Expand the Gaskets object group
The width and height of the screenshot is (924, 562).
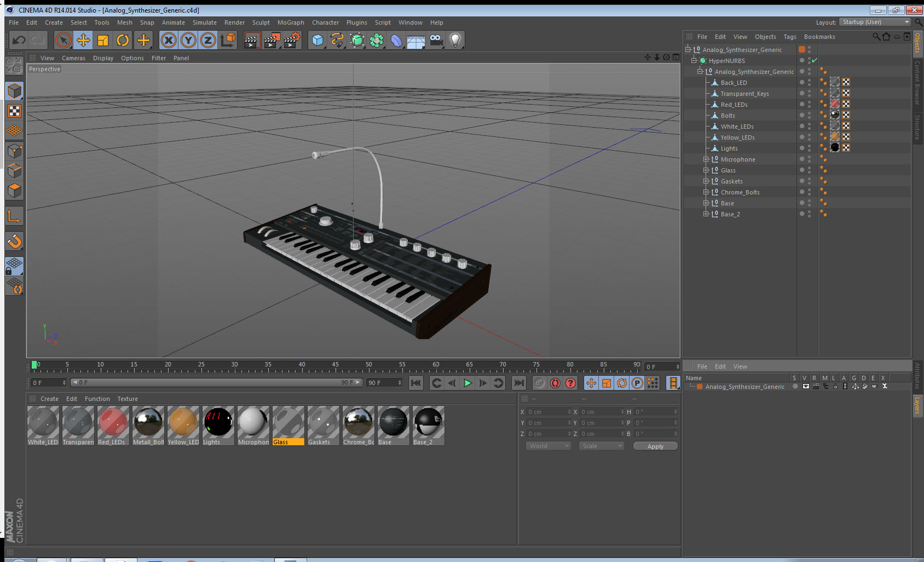[x=706, y=181]
